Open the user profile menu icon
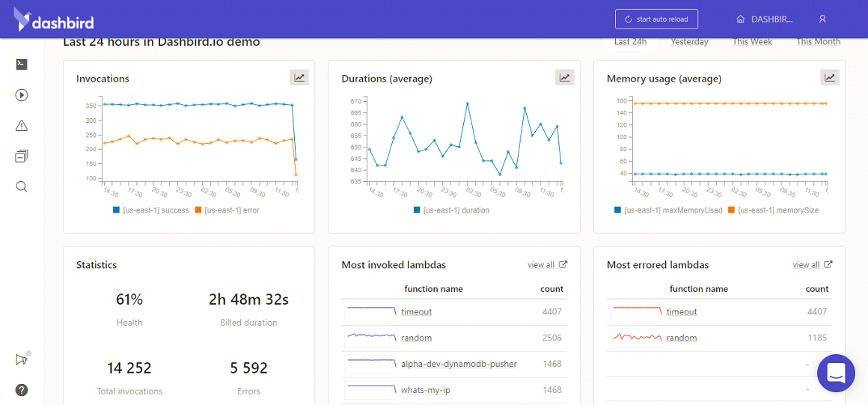 point(822,19)
